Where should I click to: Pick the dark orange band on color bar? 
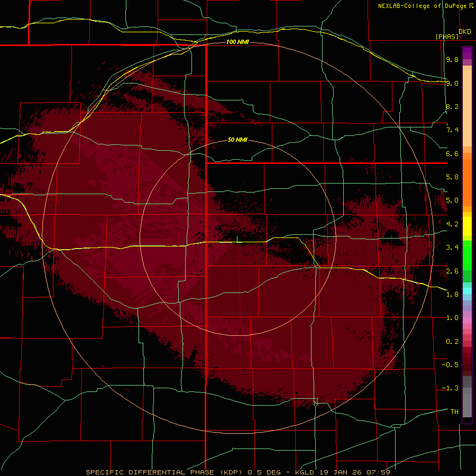(467, 182)
